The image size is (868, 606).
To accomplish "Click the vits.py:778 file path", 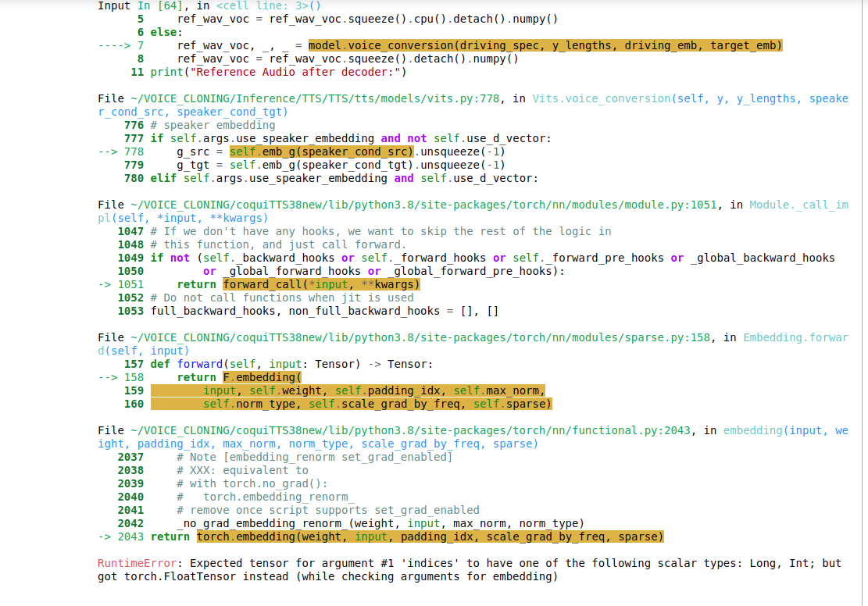I will click(315, 98).
